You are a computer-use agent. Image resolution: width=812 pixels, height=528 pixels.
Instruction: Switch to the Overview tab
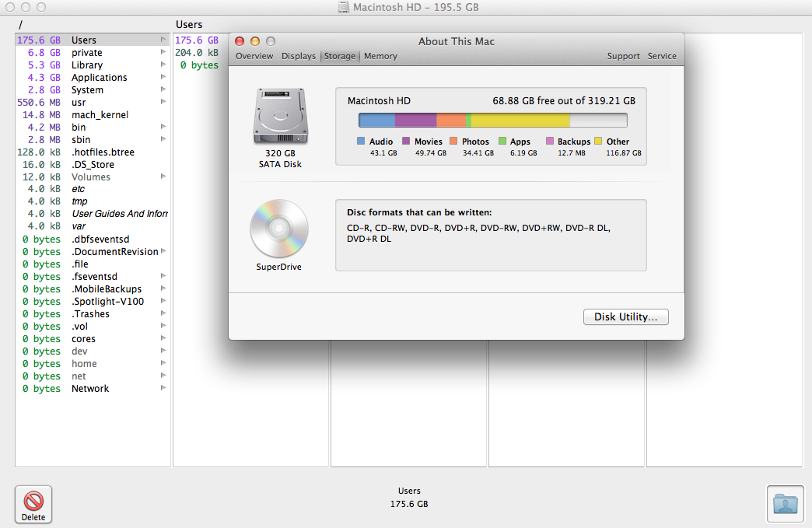[x=254, y=56]
